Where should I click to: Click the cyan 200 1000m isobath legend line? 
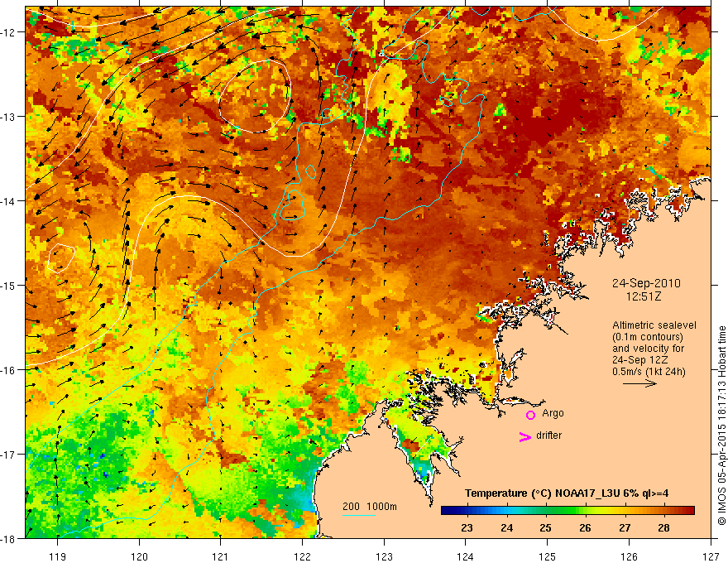point(359,516)
